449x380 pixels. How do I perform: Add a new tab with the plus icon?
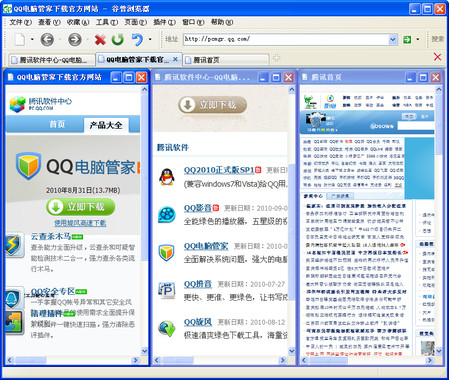point(276,58)
